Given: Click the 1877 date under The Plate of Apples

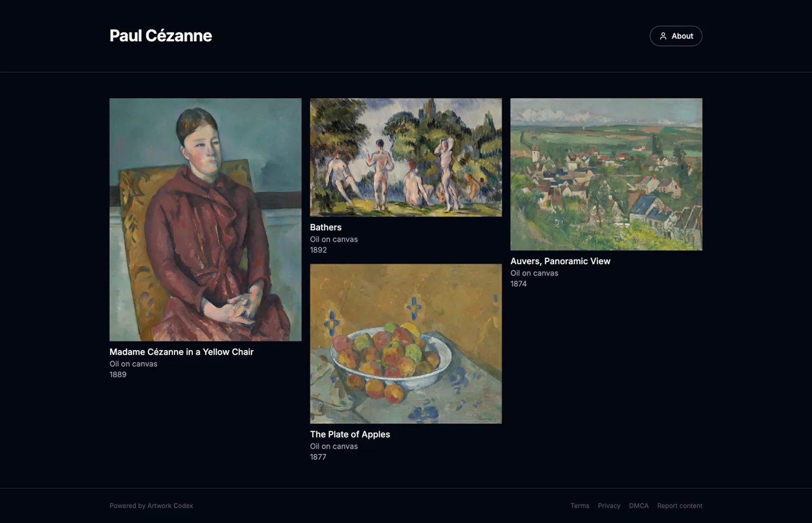Looking at the screenshot, I should (317, 457).
